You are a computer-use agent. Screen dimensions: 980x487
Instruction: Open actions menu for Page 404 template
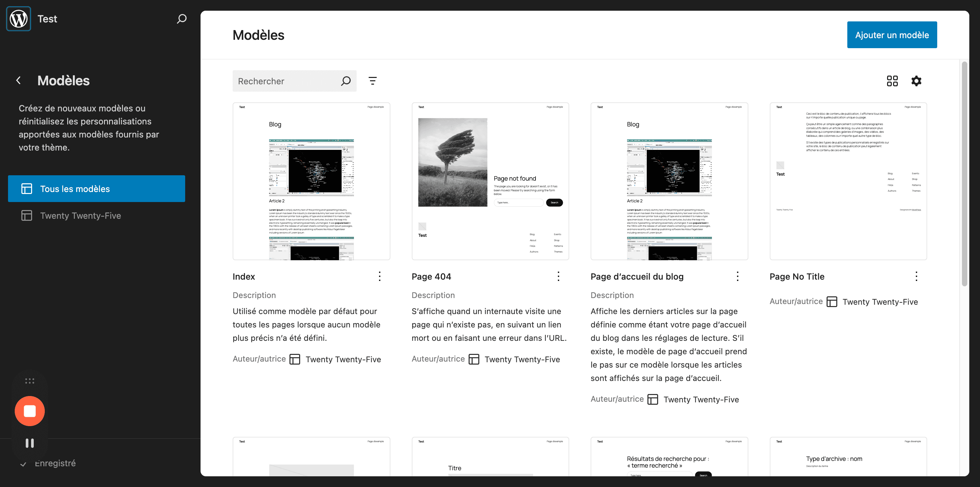(559, 276)
